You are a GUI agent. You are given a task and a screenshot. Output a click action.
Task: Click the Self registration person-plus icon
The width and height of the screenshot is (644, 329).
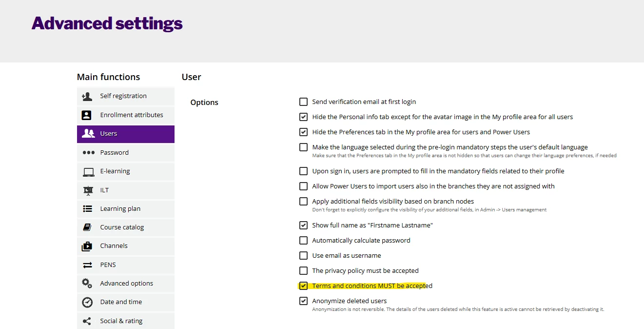coord(87,97)
